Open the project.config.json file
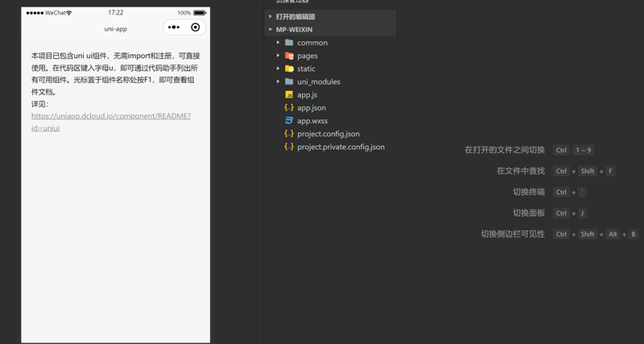Viewport: 644px width, 344px height. coord(328,134)
